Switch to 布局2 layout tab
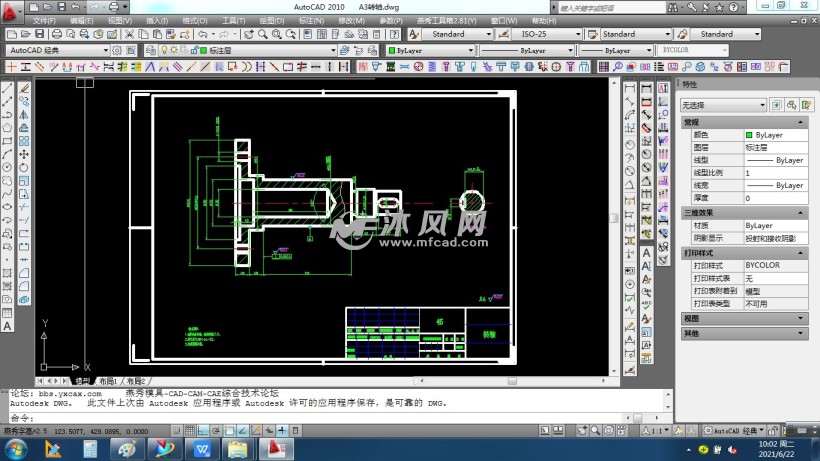 [136, 381]
